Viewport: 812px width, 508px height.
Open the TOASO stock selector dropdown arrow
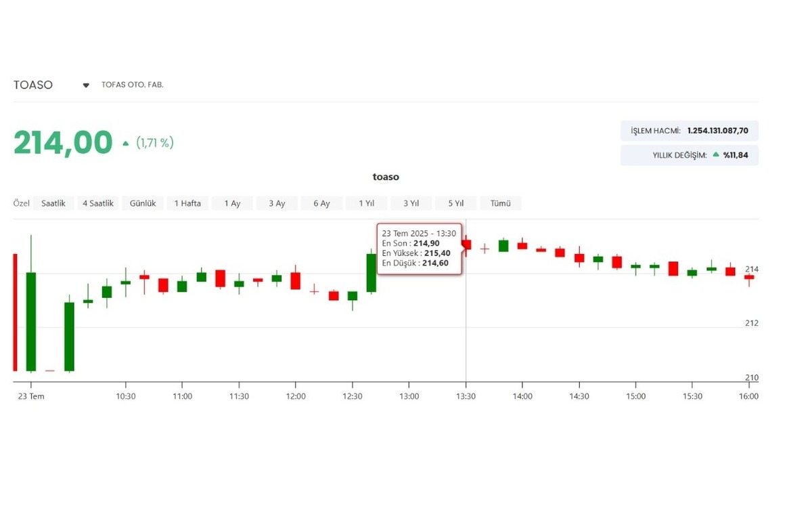tap(86, 85)
